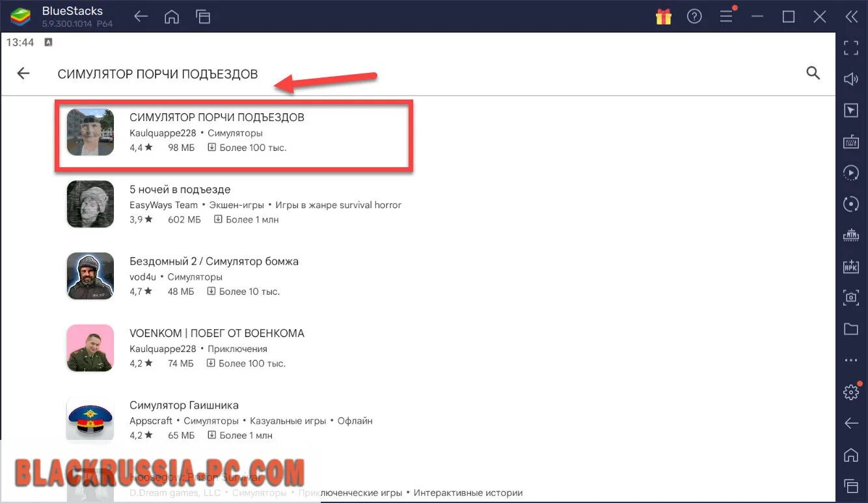Click the BlueStacks logo in title bar
This screenshot has width=868, height=503.
pos(20,17)
